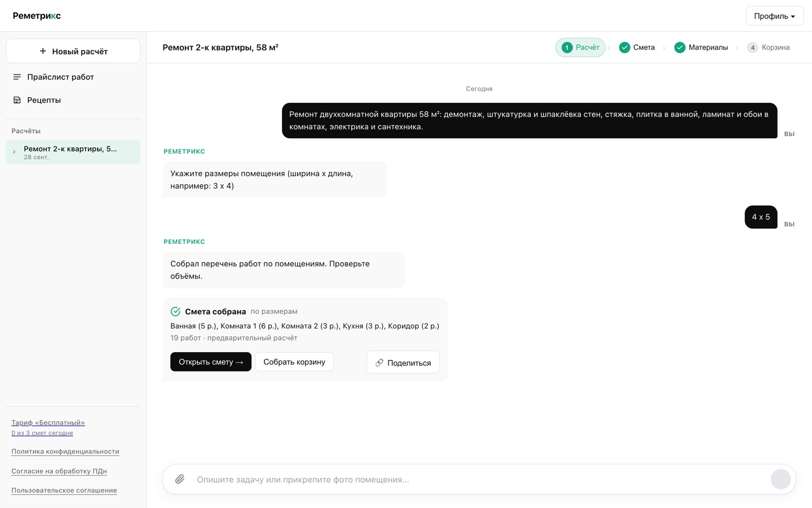This screenshot has width=812, height=508.
Task: Click the checkmark icon of Материалы step
Action: tap(679, 47)
